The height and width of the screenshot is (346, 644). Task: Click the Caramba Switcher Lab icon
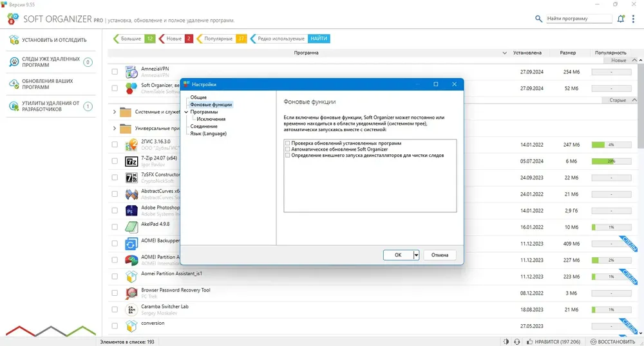point(131,309)
